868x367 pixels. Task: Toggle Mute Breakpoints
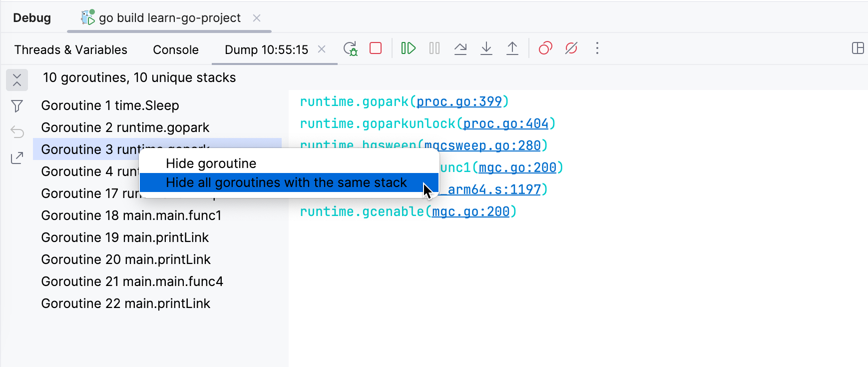tap(571, 48)
